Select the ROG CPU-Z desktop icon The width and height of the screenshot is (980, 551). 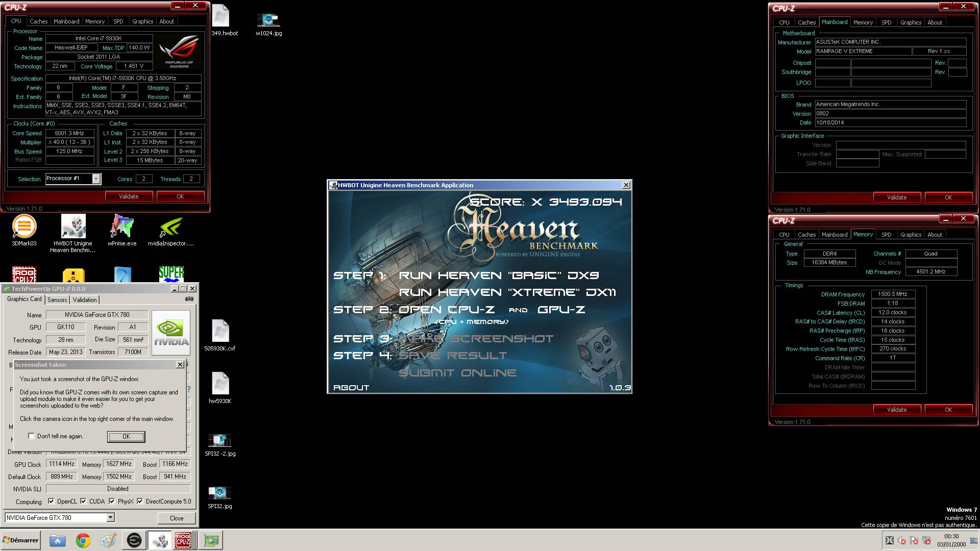pyautogui.click(x=24, y=274)
